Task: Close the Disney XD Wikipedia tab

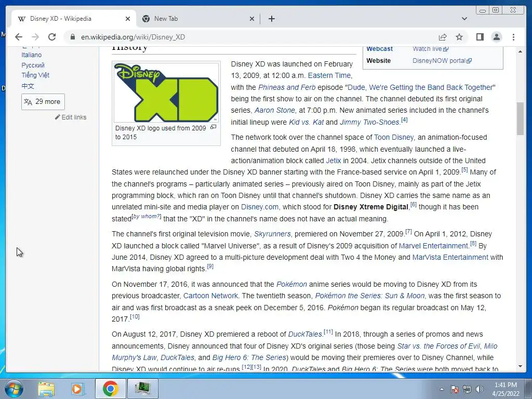Action: point(128,19)
